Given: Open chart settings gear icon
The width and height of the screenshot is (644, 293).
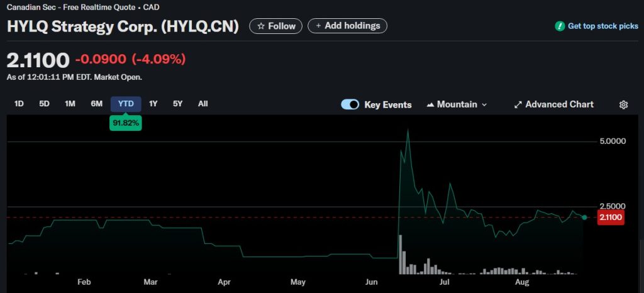Looking at the screenshot, I should (x=623, y=104).
